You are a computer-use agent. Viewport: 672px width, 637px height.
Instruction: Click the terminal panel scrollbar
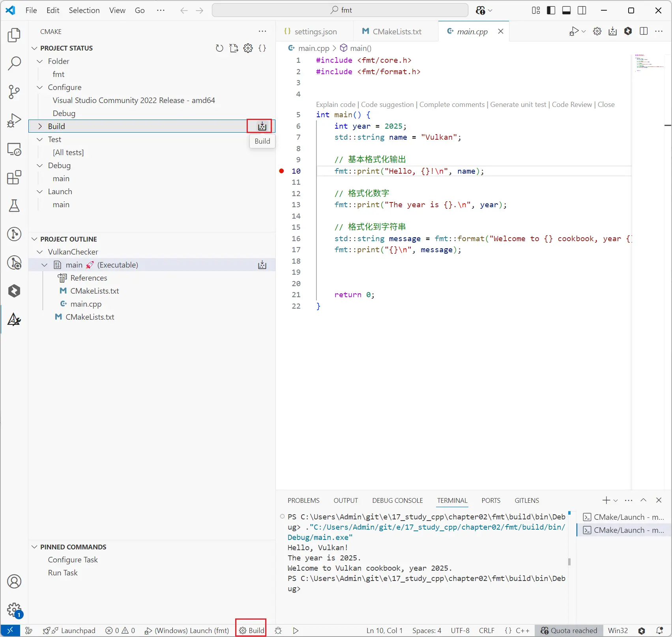569,561
